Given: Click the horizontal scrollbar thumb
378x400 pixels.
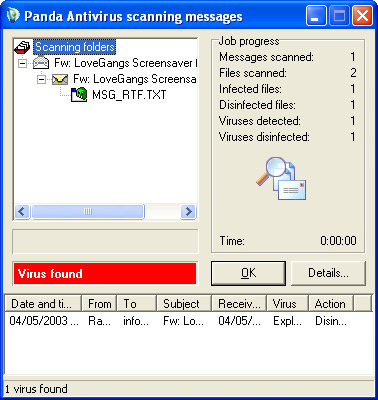Looking at the screenshot, I should click(88, 211).
